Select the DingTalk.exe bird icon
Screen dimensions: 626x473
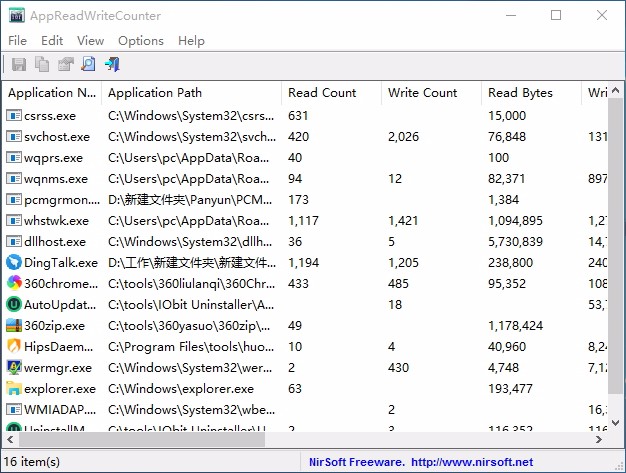[14, 262]
